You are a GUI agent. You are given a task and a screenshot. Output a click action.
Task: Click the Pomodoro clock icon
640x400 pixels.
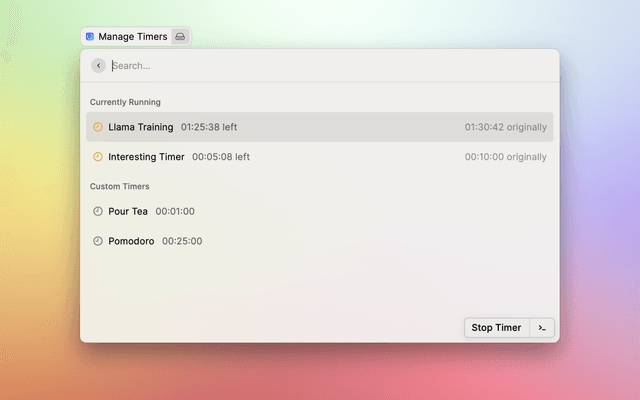[x=98, y=241]
